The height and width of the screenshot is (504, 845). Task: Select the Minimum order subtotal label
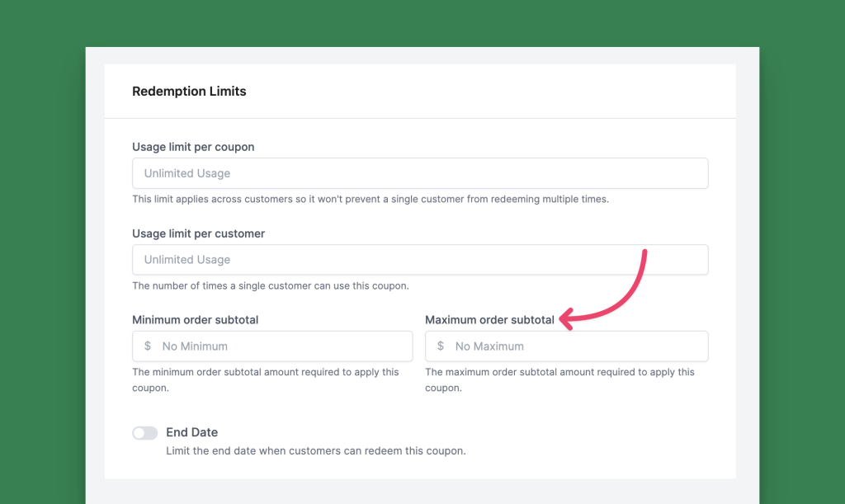(195, 319)
